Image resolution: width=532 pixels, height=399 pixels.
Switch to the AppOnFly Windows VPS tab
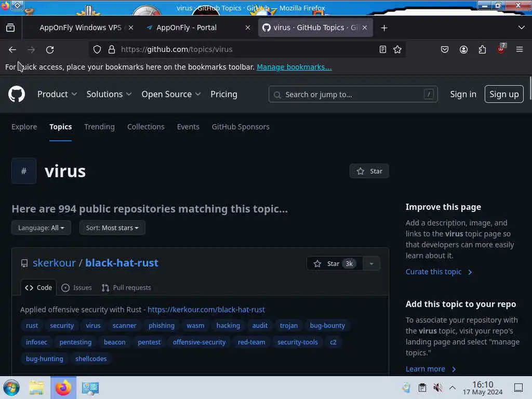click(x=81, y=28)
